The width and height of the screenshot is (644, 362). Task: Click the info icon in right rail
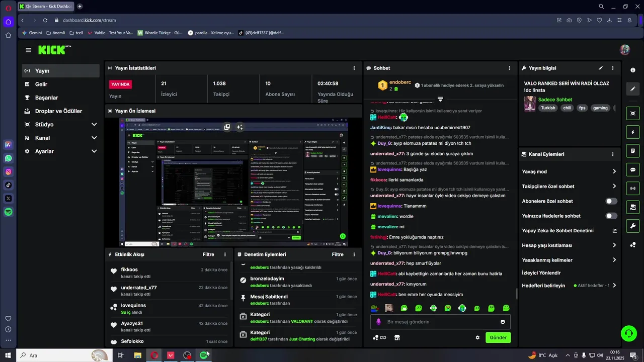tap(633, 70)
